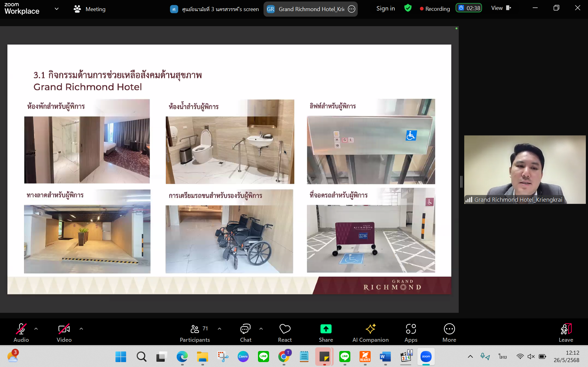The image size is (588, 367).
Task: Open the weather widget on the taskbar
Action: (13, 356)
